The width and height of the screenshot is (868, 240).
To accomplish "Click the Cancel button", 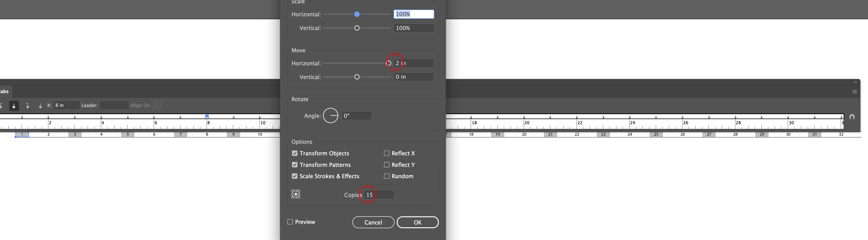I will click(x=373, y=222).
